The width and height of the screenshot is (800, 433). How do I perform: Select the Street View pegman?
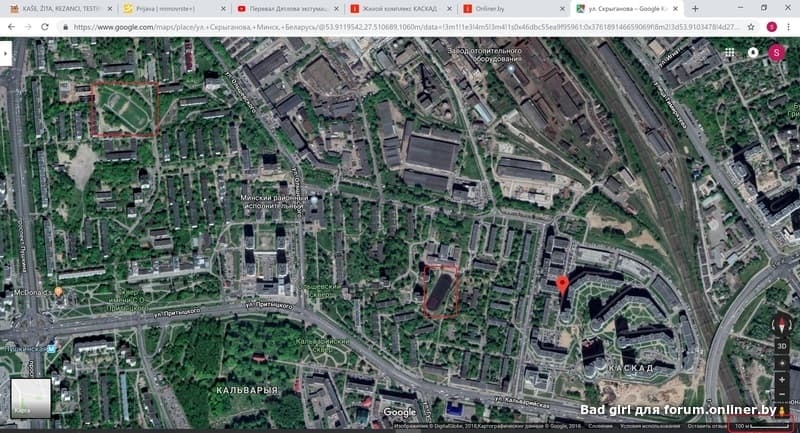[782, 410]
